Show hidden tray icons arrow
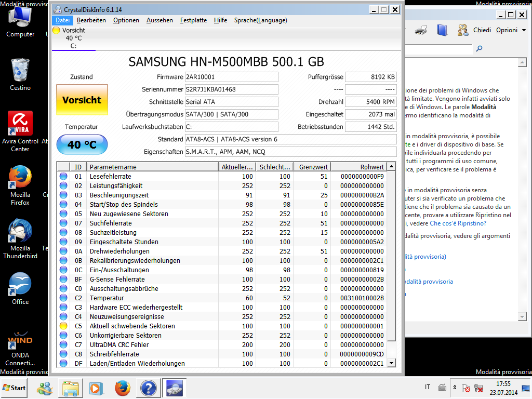This screenshot has width=532, height=399. (455, 388)
